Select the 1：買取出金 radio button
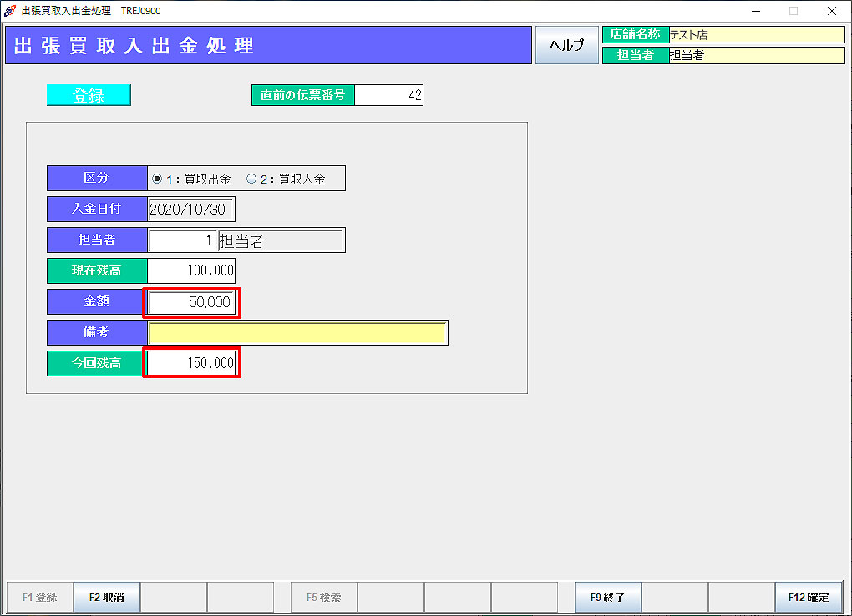The height and width of the screenshot is (616, 852). 157,179
